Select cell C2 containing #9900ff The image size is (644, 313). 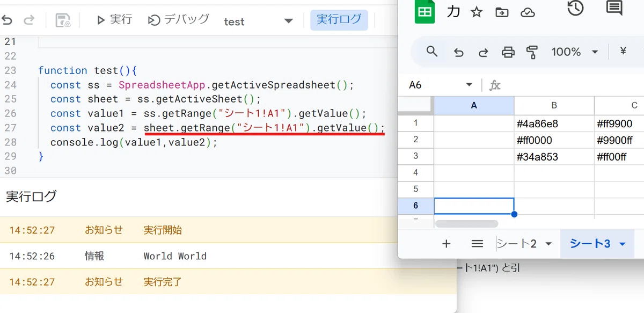click(x=619, y=140)
